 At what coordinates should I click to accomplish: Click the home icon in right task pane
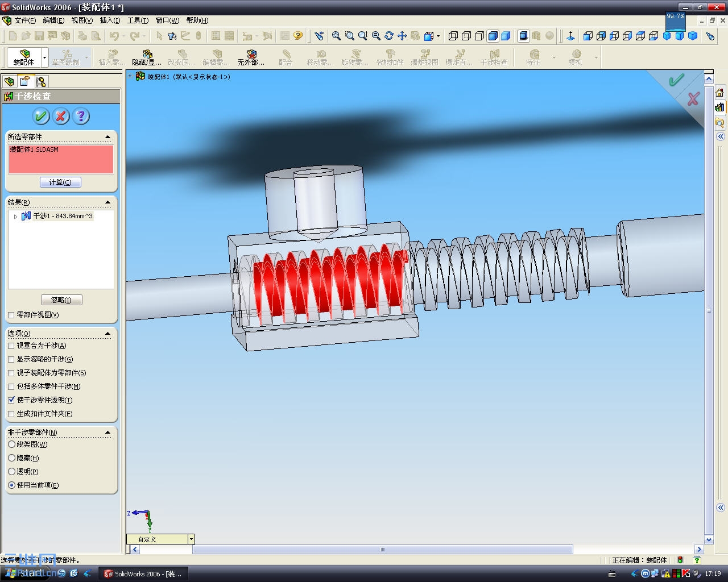(x=719, y=93)
